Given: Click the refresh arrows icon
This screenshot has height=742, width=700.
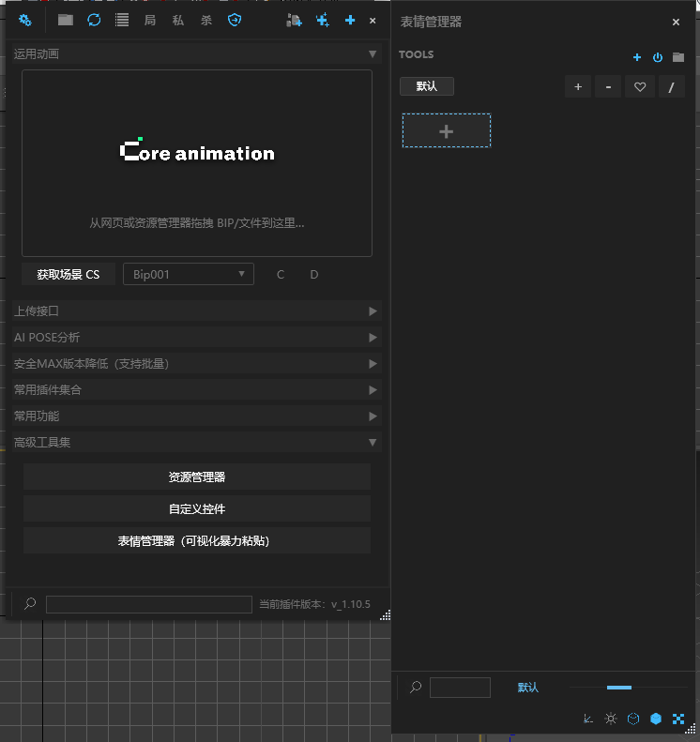Looking at the screenshot, I should pyautogui.click(x=94, y=20).
